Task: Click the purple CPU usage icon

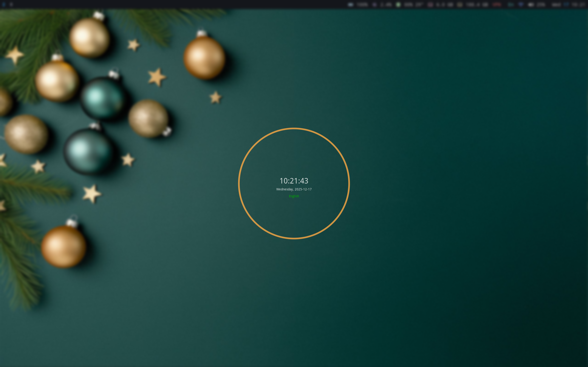Action: [374, 5]
